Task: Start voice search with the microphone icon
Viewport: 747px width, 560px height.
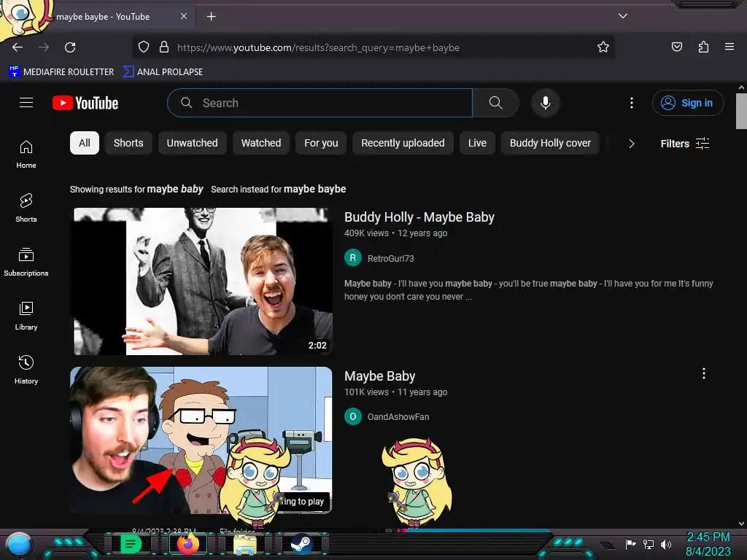Action: (x=546, y=103)
